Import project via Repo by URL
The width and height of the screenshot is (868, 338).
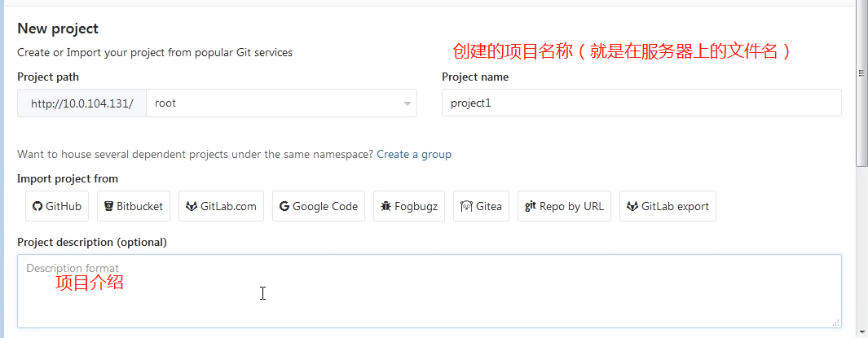[564, 206]
